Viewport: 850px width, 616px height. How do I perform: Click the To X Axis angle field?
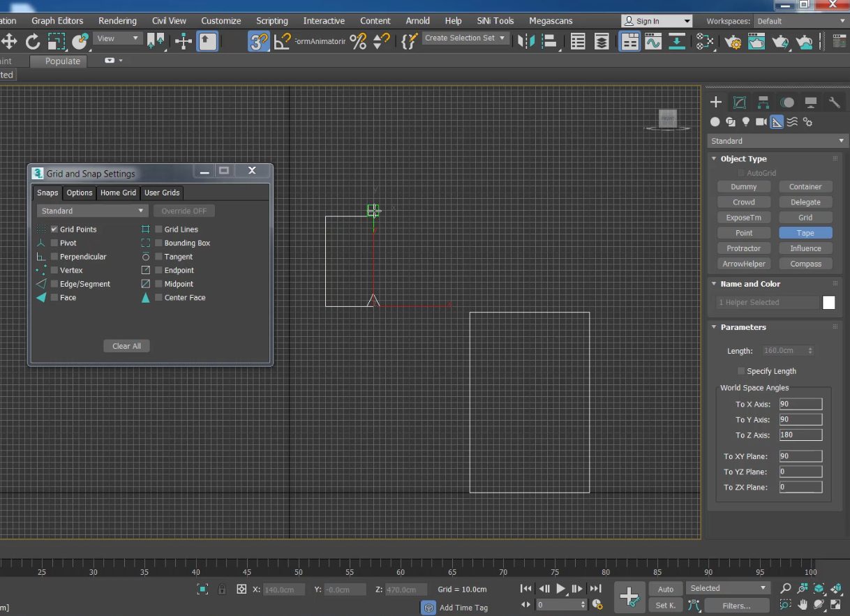pos(800,405)
